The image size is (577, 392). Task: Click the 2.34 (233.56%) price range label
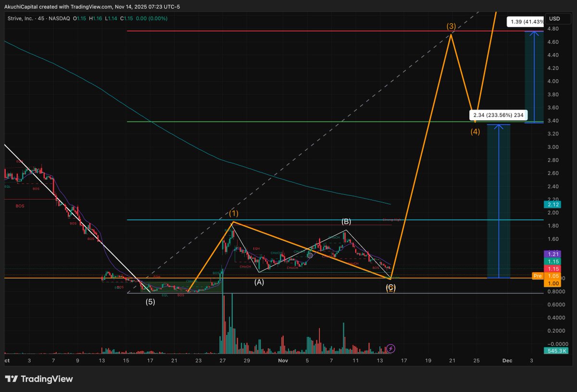tap(499, 115)
